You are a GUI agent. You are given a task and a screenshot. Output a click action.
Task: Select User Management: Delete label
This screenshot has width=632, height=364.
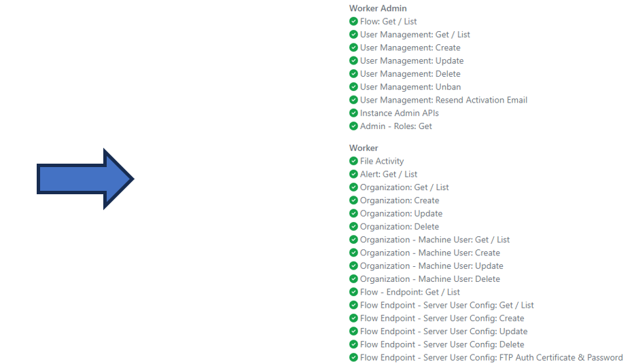click(410, 74)
